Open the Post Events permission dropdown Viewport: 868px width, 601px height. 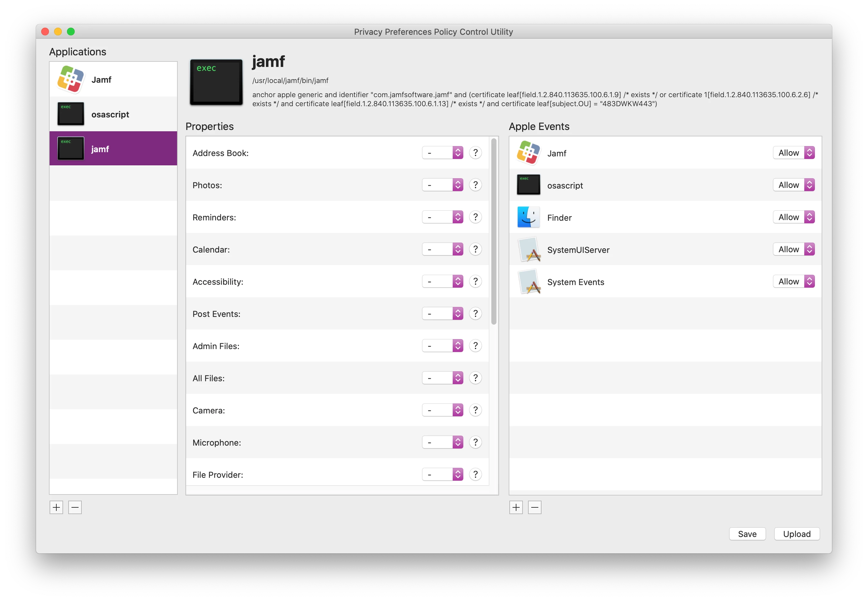[442, 314]
